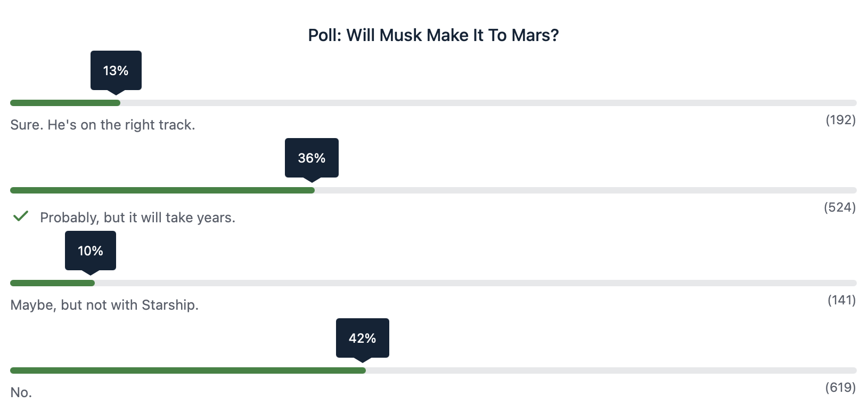Screen dimensions: 868x419
Task: Click the green bar for 'No.' option
Action: pyautogui.click(x=188, y=370)
